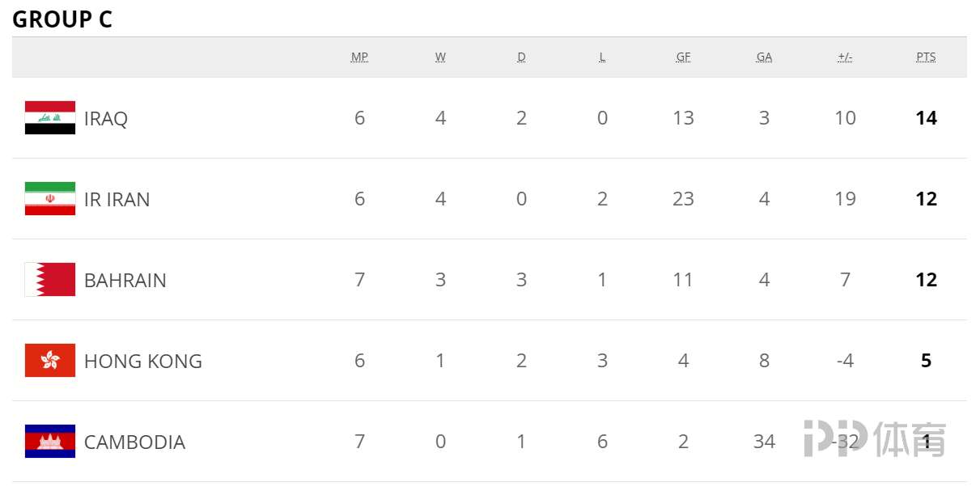
Task: Click the +/- goal difference header
Action: [845, 57]
